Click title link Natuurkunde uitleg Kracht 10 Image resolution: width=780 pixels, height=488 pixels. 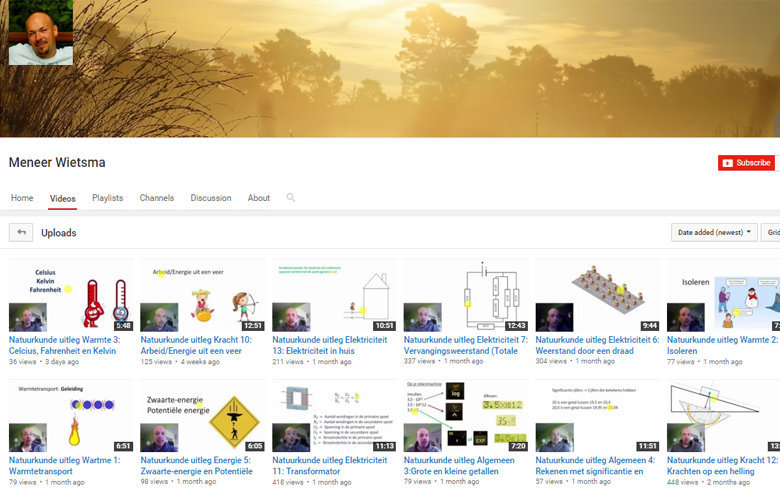click(x=196, y=345)
